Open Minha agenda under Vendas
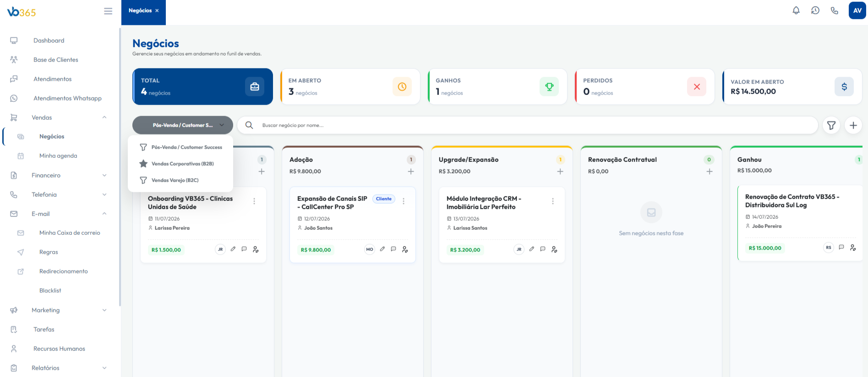This screenshot has width=868, height=377. [x=58, y=156]
